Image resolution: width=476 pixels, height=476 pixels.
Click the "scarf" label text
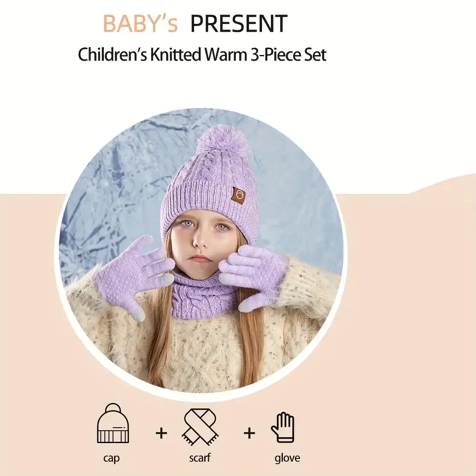pyautogui.click(x=200, y=457)
